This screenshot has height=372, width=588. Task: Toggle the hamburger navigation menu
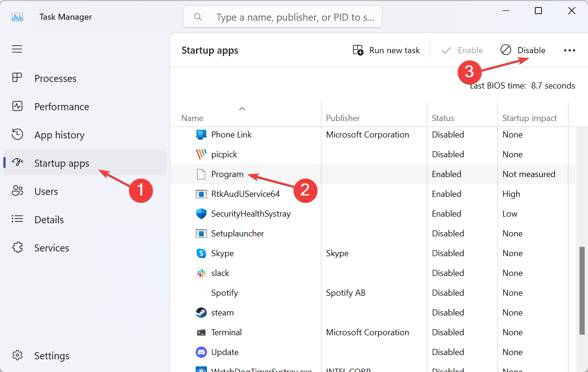[17, 49]
